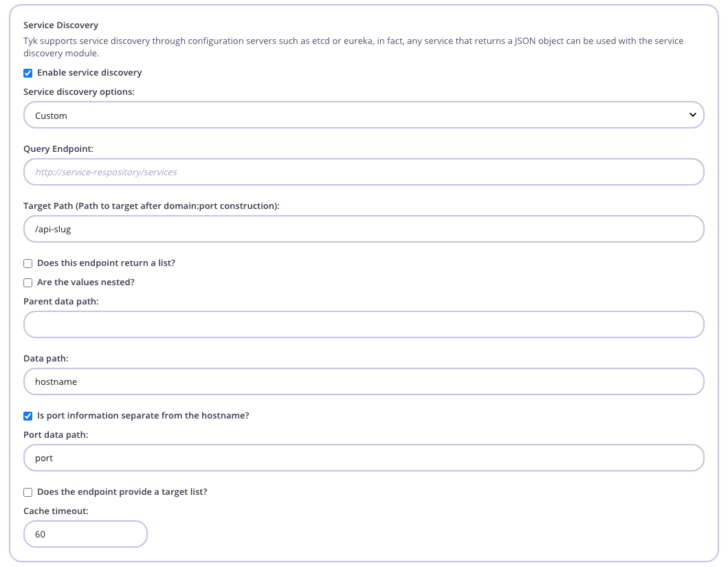
Task: Click the empty Parent data path field
Action: tap(364, 324)
